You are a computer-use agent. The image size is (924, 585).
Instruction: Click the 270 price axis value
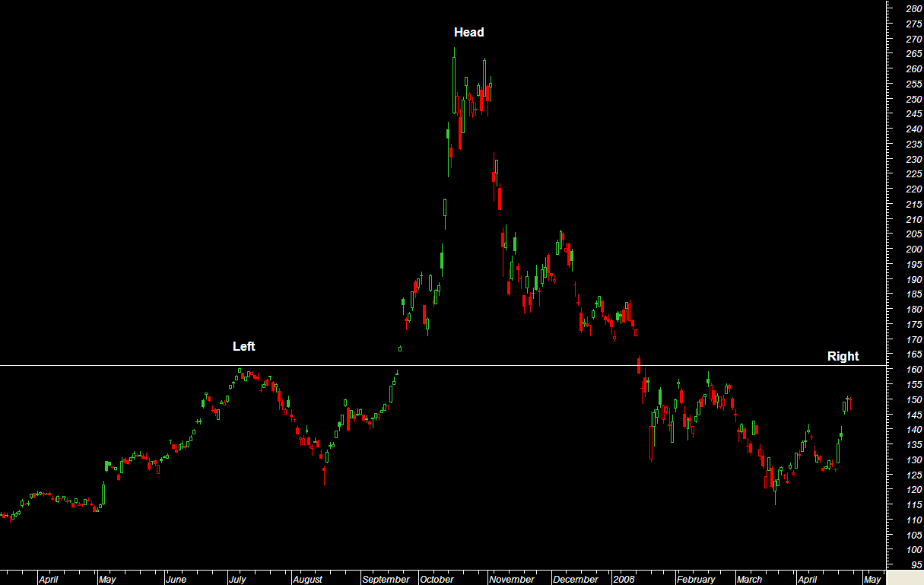point(914,39)
